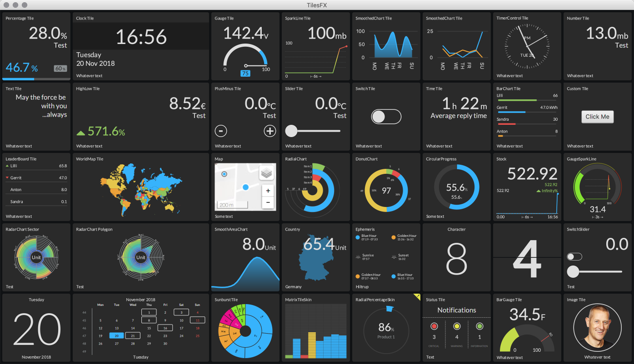This screenshot has height=364, width=634.
Task: Click the 60% badge in Percentage Tile
Action: (x=60, y=69)
